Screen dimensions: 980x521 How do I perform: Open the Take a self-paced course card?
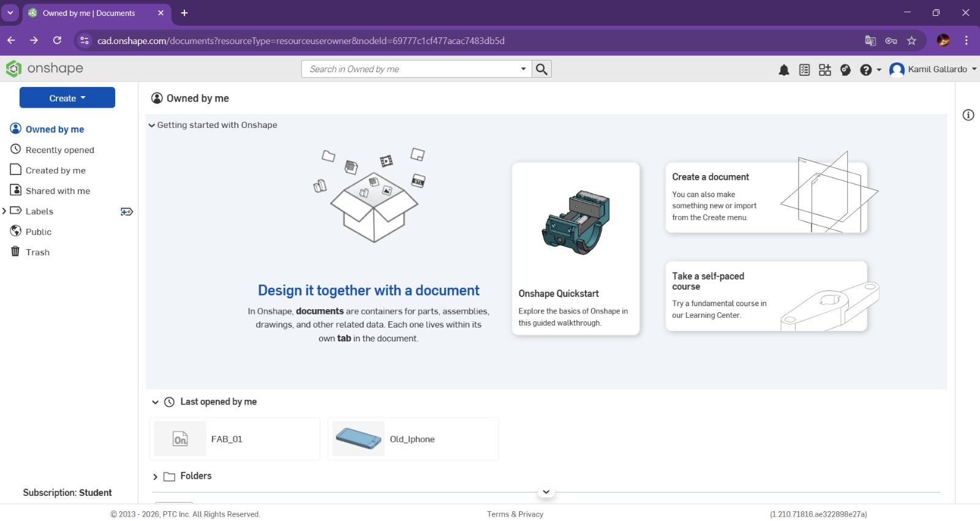tap(766, 296)
